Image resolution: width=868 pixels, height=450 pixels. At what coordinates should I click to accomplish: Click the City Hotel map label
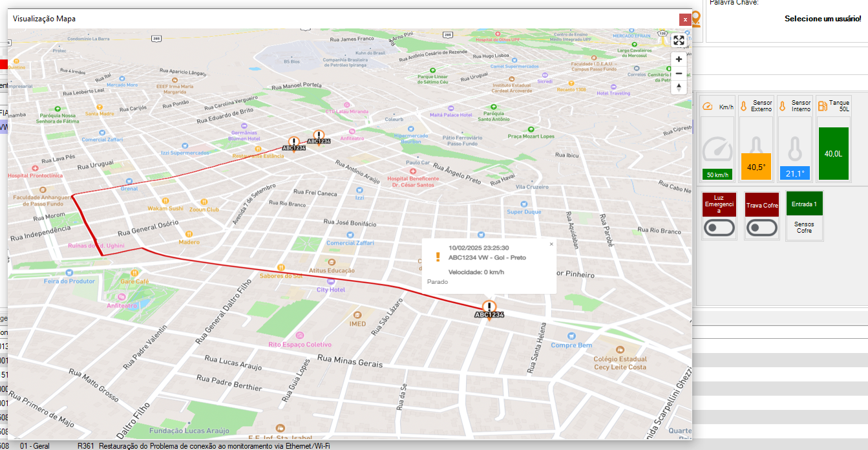[330, 290]
